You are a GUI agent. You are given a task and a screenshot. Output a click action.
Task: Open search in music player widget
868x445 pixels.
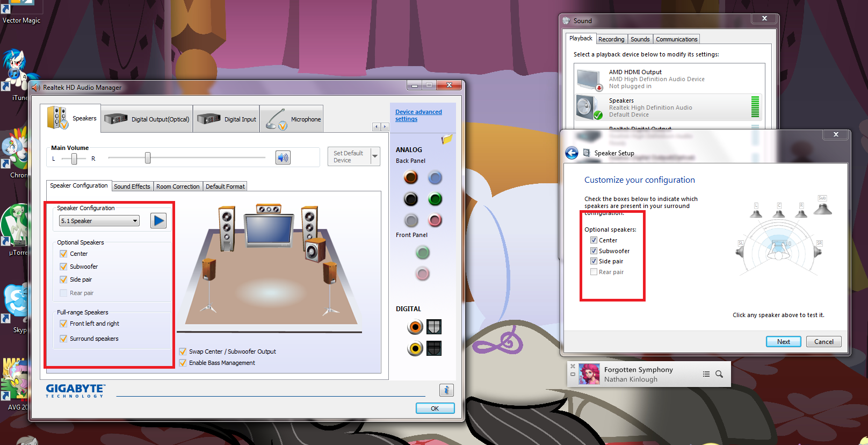pos(719,374)
